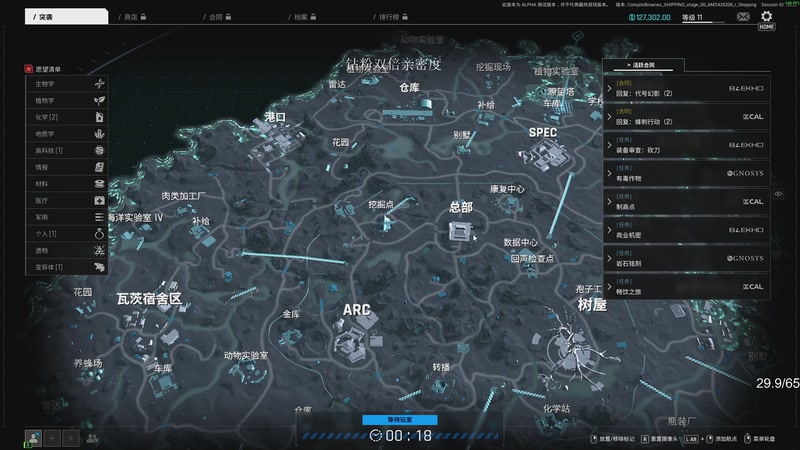
Task: Open the mail envelope icon
Action: point(743,17)
